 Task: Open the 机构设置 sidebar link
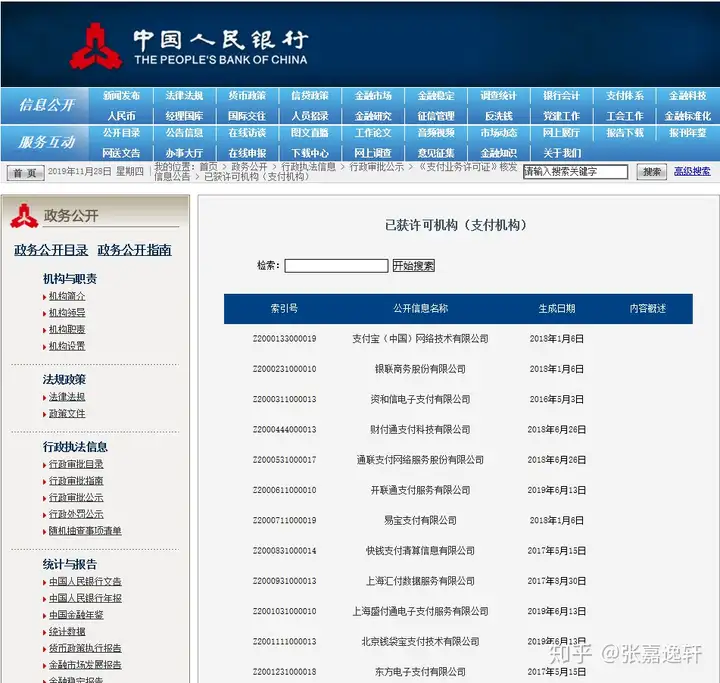pyautogui.click(x=67, y=346)
